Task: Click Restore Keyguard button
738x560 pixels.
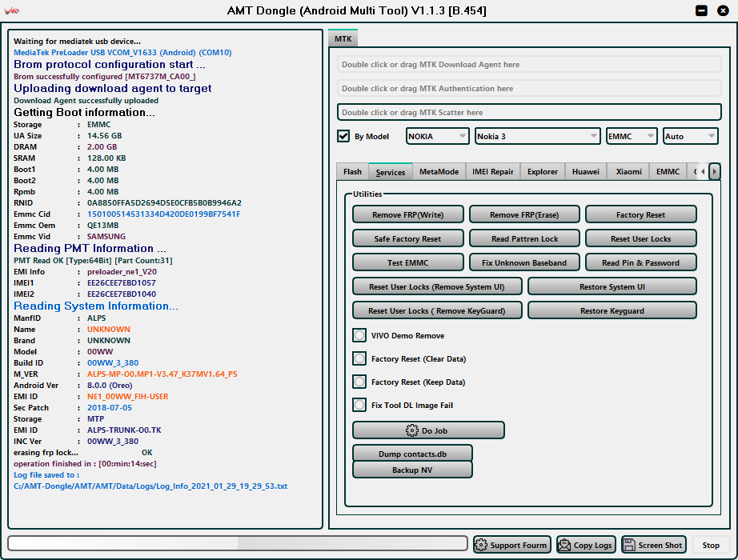Action: coord(612,310)
